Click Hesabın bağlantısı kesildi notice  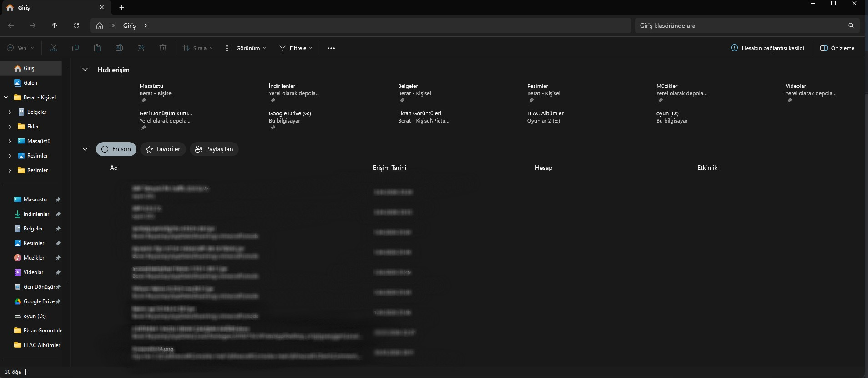pyautogui.click(x=767, y=48)
